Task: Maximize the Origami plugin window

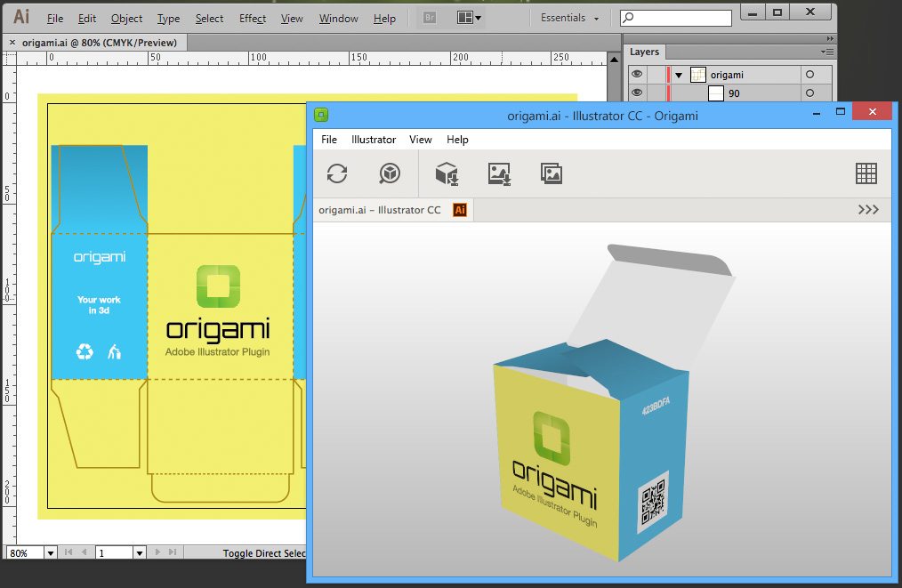Action: click(x=841, y=111)
